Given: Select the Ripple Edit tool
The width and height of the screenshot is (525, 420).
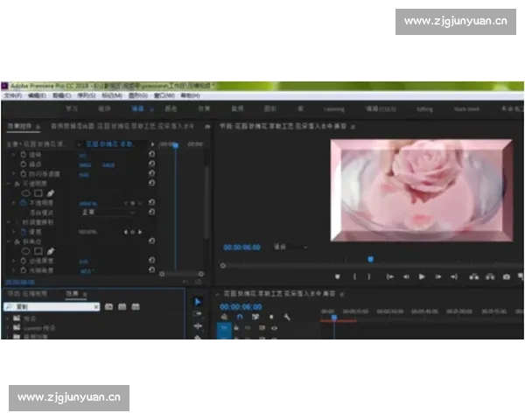Looking at the screenshot, I should point(198,325).
